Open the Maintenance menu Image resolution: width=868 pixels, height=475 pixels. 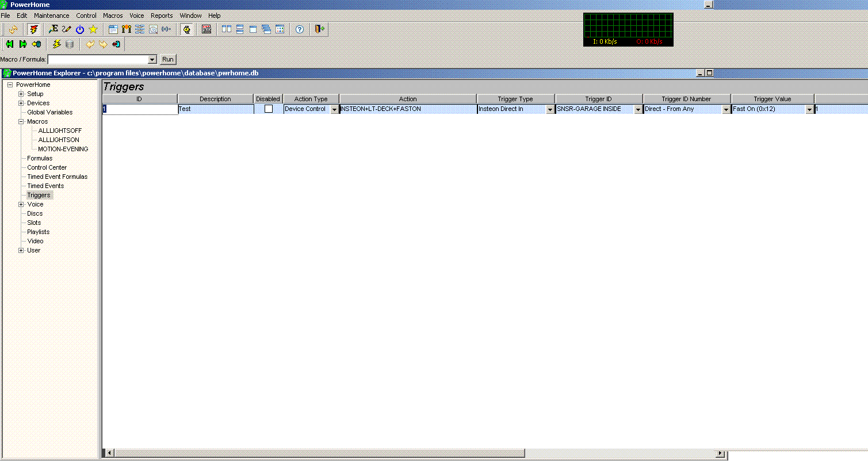click(x=52, y=16)
